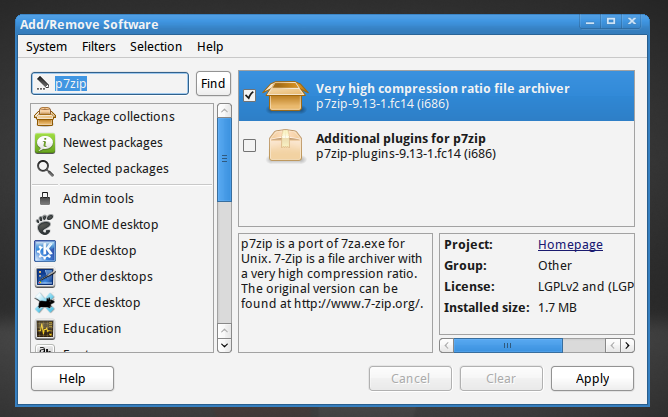Click the KDE desktop icon
Viewport: 668px width, 417px height.
tap(45, 250)
